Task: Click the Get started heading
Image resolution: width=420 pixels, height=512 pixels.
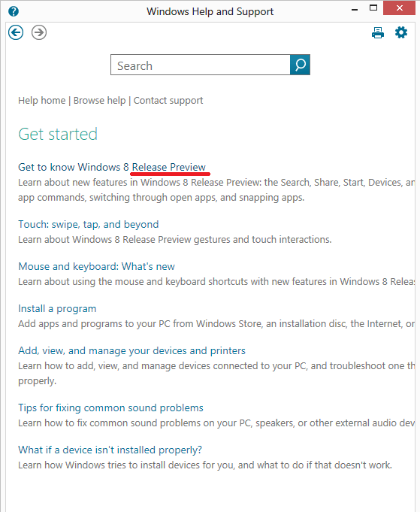Action: point(58,135)
